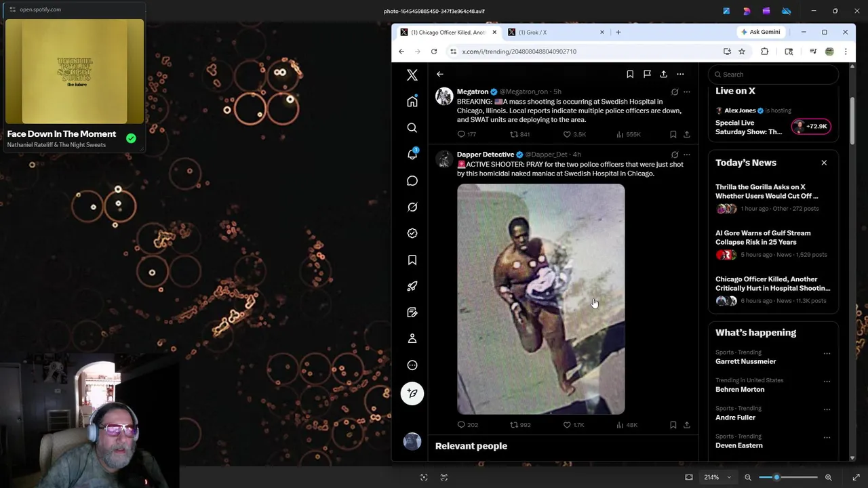Open the Home icon in X sidebar

[x=412, y=102]
